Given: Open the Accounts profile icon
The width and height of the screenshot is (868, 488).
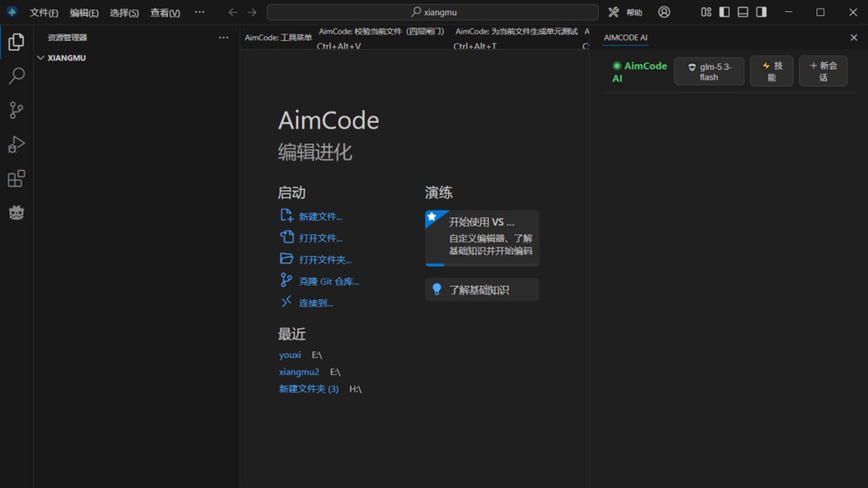Looking at the screenshot, I should click(x=664, y=12).
